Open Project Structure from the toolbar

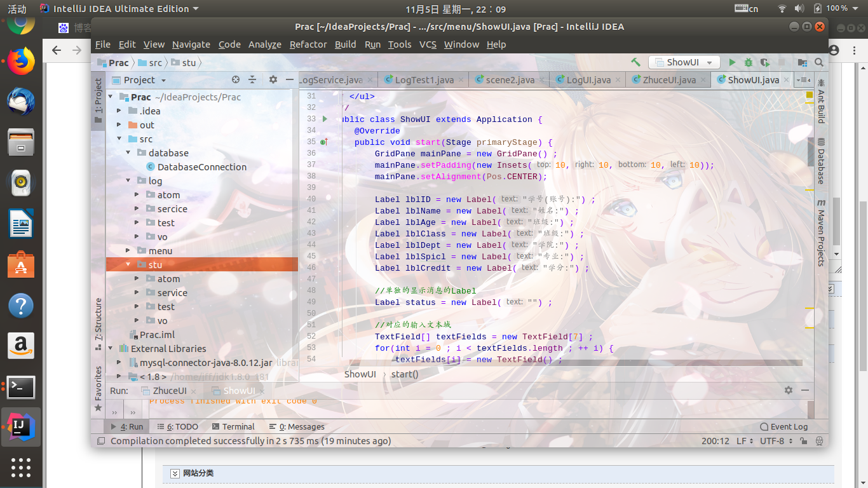tap(803, 62)
